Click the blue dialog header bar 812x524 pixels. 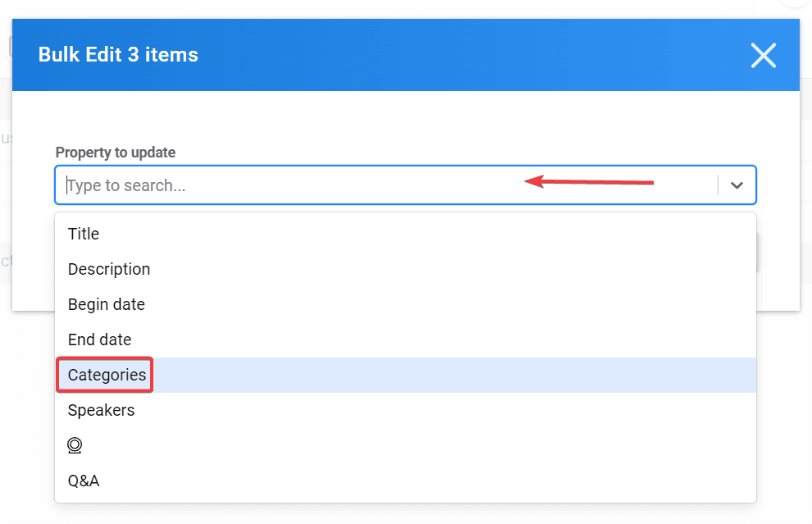(x=405, y=56)
